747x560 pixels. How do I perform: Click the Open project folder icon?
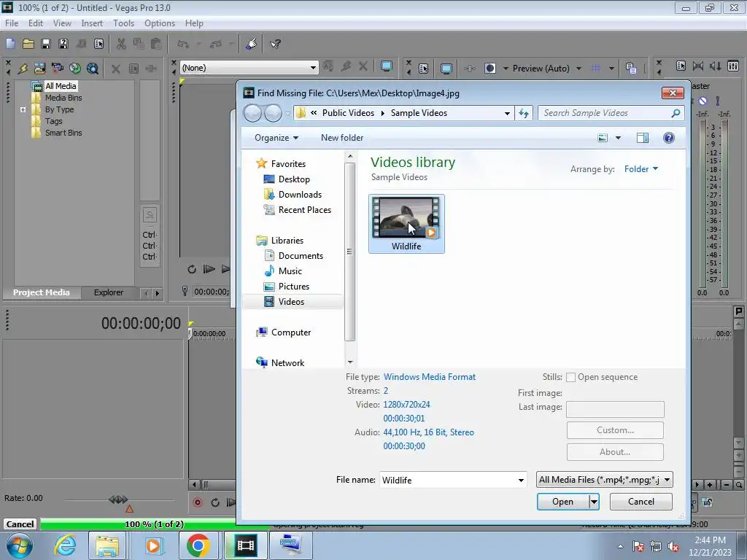coord(28,44)
